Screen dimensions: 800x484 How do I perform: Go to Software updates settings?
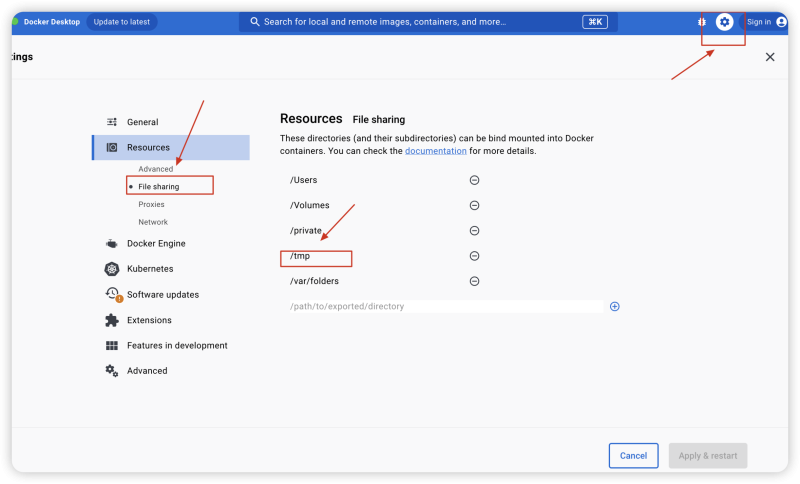[x=162, y=295]
